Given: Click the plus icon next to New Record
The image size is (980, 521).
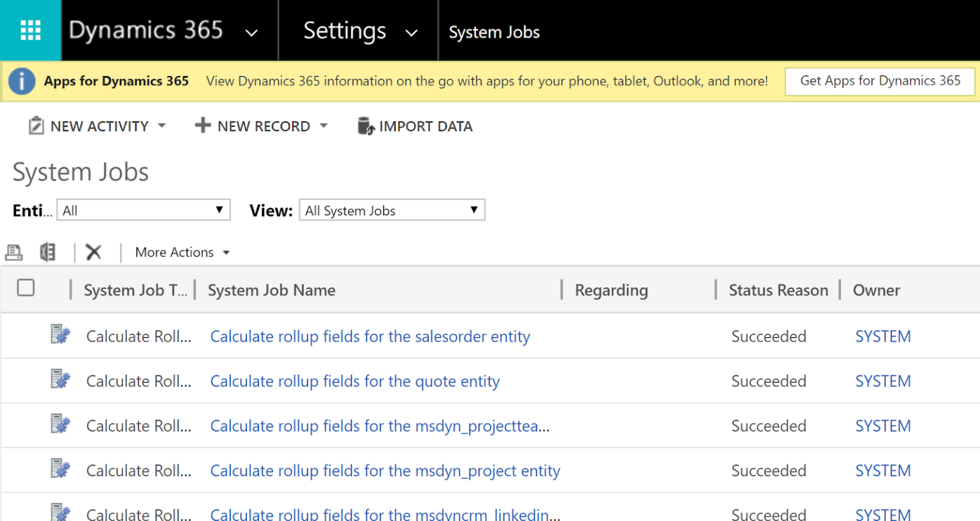Looking at the screenshot, I should [x=202, y=125].
